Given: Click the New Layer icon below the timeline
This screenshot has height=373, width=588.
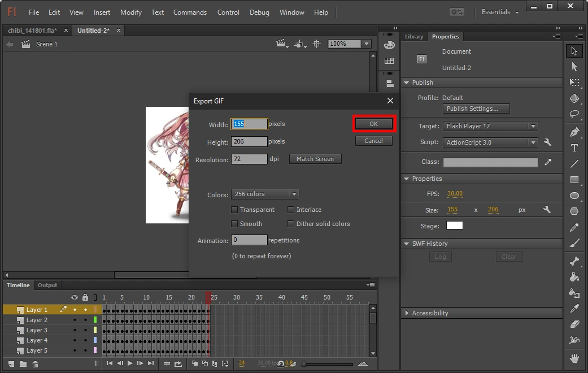Looking at the screenshot, I should (x=12, y=364).
